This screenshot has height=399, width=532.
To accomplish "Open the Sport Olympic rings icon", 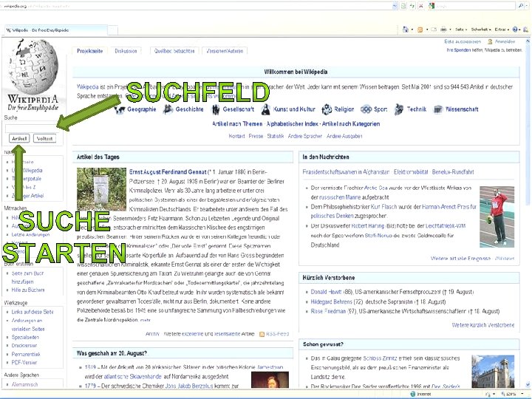I will (x=366, y=109).
